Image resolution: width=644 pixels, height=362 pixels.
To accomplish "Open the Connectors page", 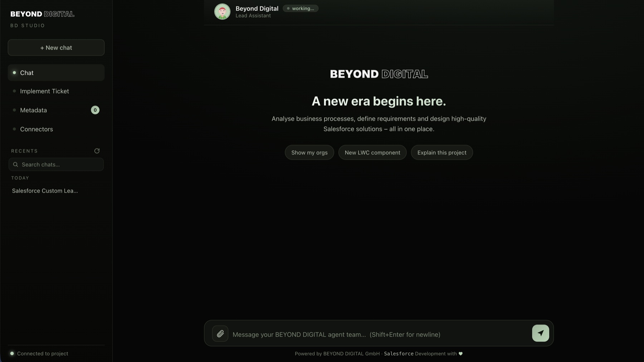I will 56,129.
